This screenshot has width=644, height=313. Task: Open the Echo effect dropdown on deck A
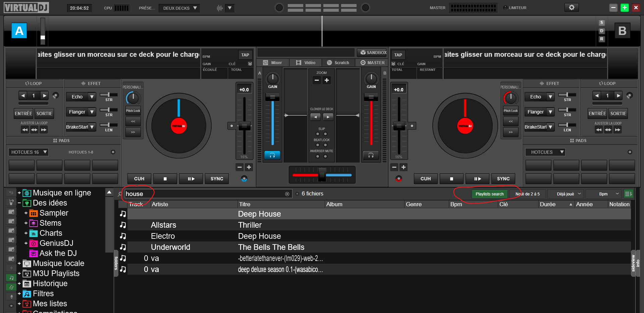tap(92, 97)
